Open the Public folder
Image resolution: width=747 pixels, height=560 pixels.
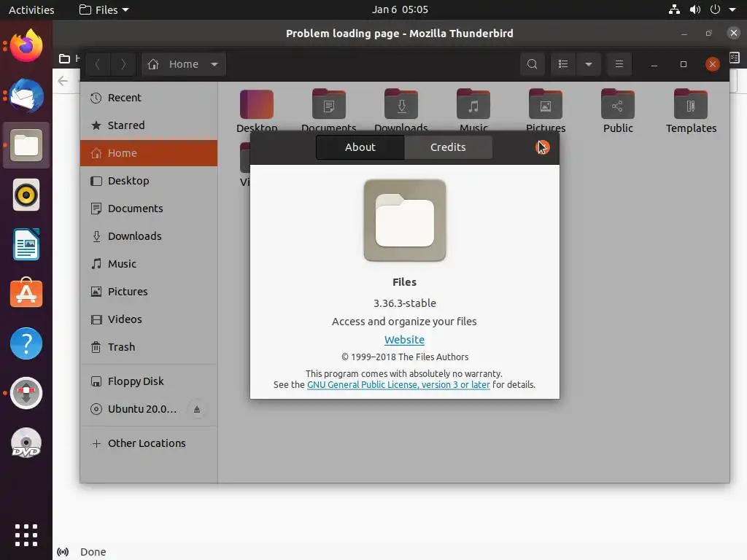618,111
